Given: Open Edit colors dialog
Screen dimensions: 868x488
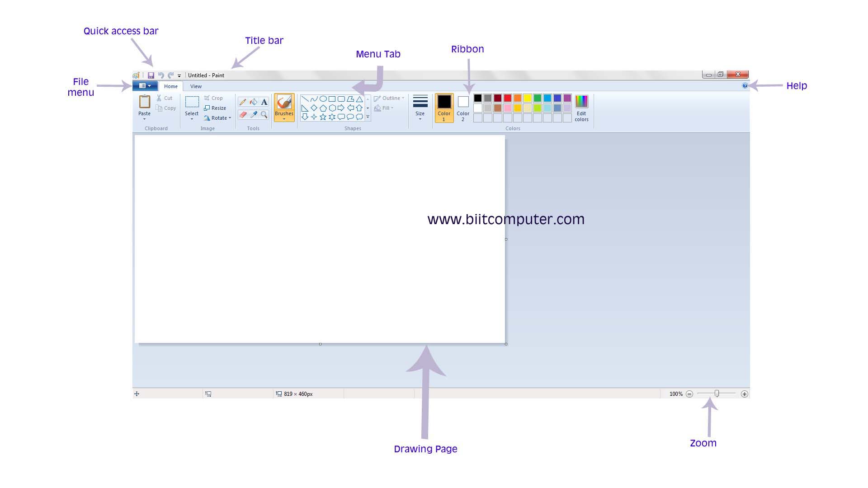Looking at the screenshot, I should [581, 108].
